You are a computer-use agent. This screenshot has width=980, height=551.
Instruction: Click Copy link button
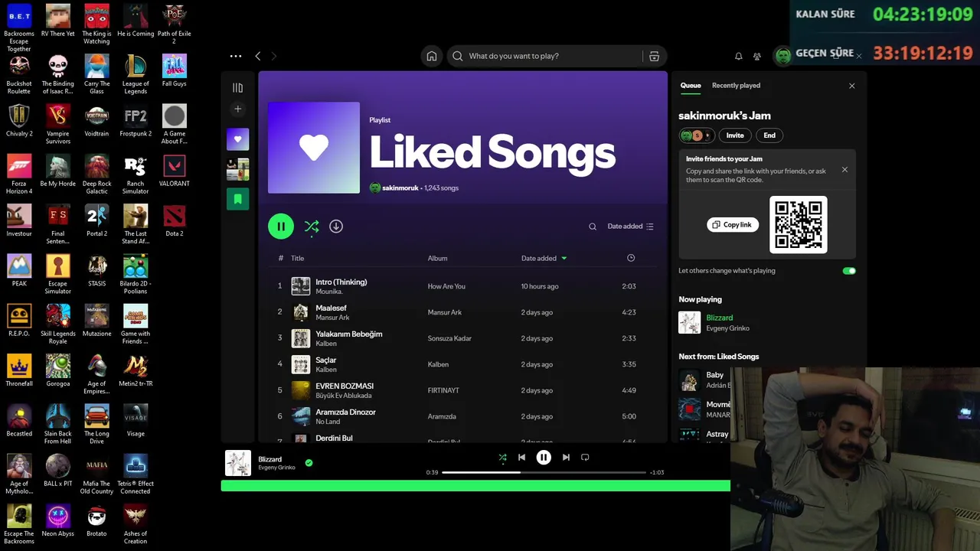733,225
